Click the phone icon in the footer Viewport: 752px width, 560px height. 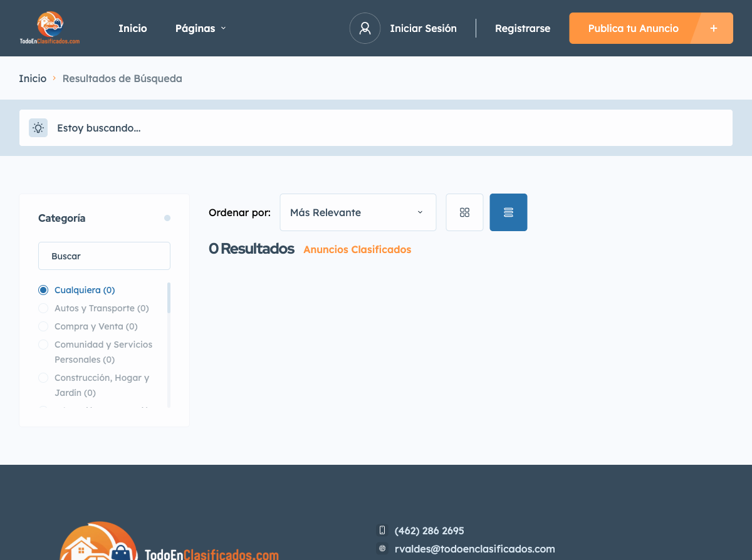(383, 530)
